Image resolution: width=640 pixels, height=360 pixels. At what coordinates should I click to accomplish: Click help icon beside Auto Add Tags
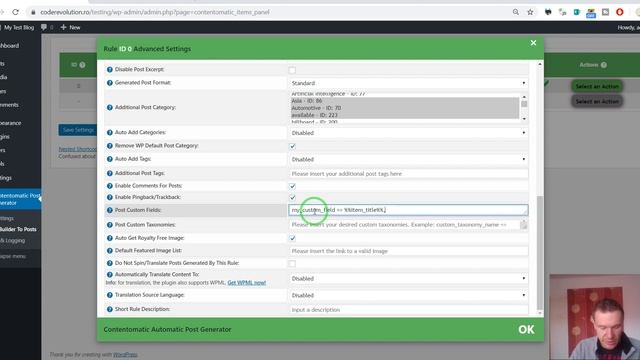(x=109, y=159)
